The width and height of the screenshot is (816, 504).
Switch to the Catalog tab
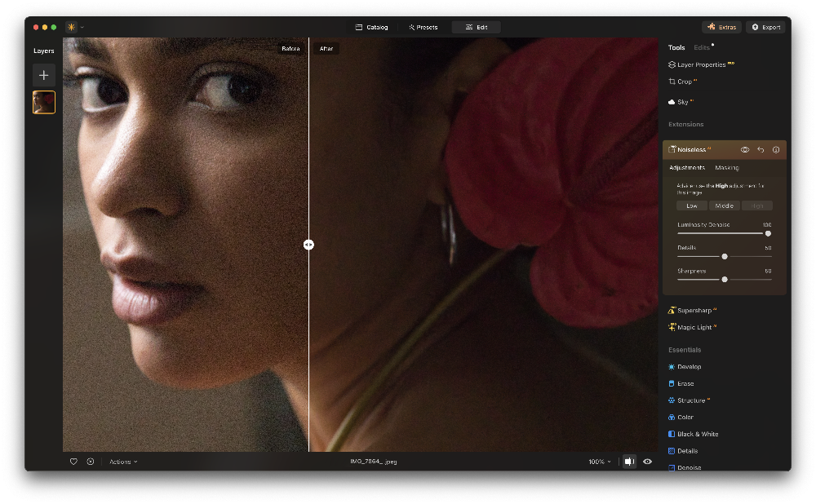(x=372, y=27)
